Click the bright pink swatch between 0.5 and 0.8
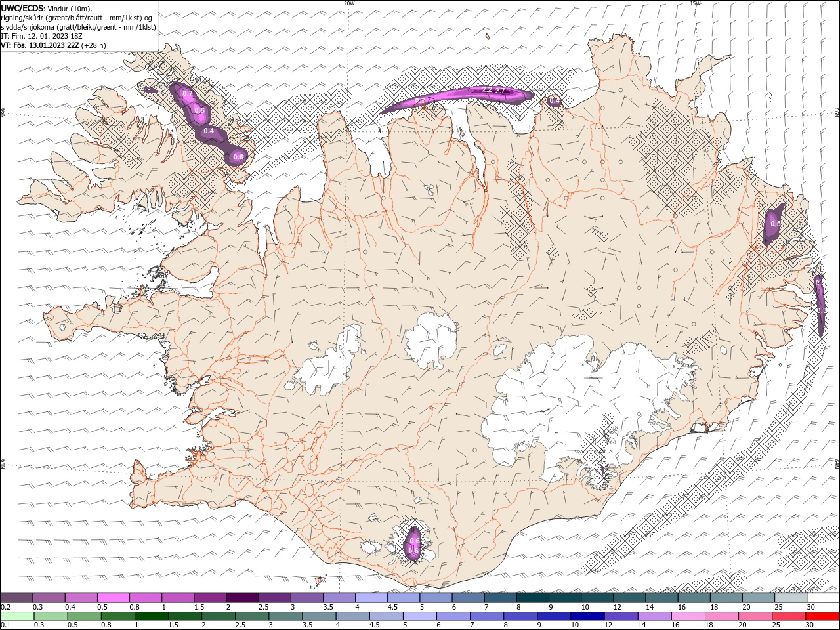The image size is (840, 630). click(113, 598)
